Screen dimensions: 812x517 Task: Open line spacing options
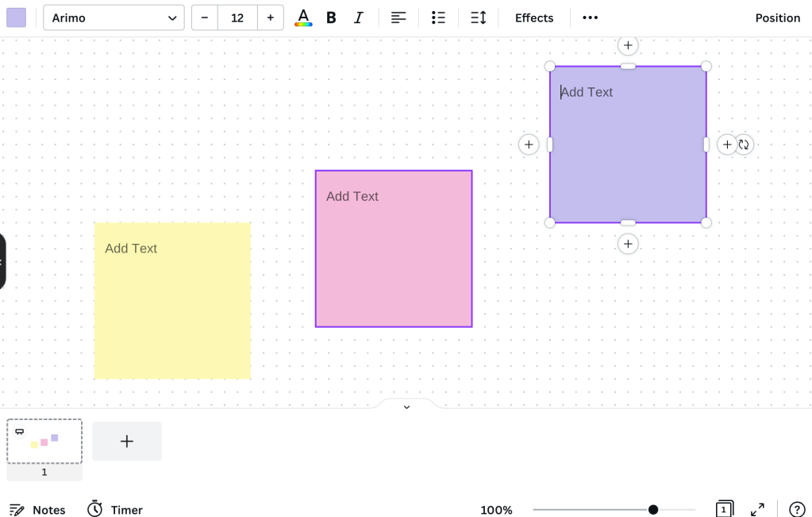tap(478, 17)
